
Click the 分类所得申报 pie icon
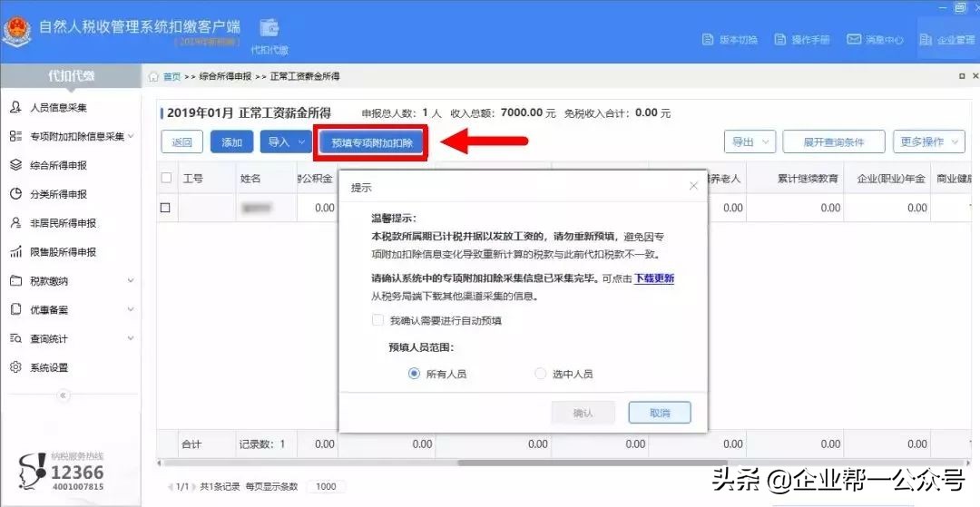[15, 193]
